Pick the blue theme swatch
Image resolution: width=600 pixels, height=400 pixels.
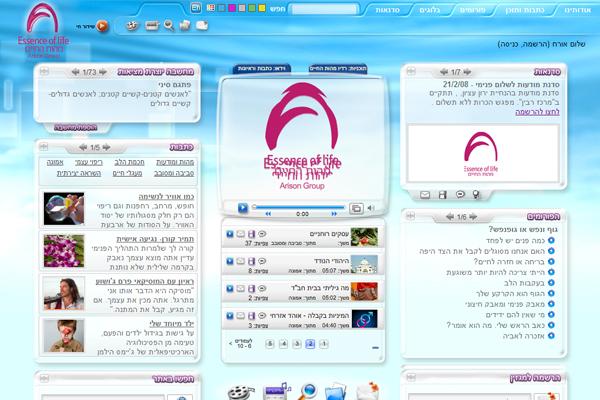pos(222,8)
